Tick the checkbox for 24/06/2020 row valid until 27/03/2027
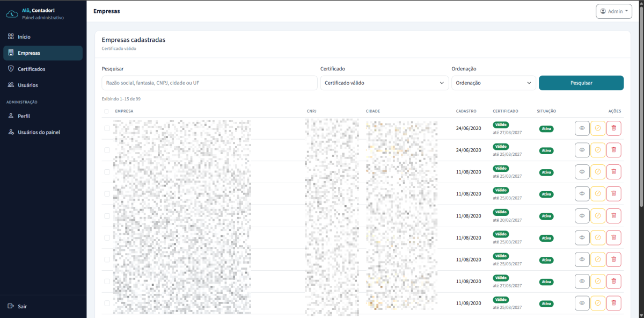The height and width of the screenshot is (318, 644). tap(107, 128)
